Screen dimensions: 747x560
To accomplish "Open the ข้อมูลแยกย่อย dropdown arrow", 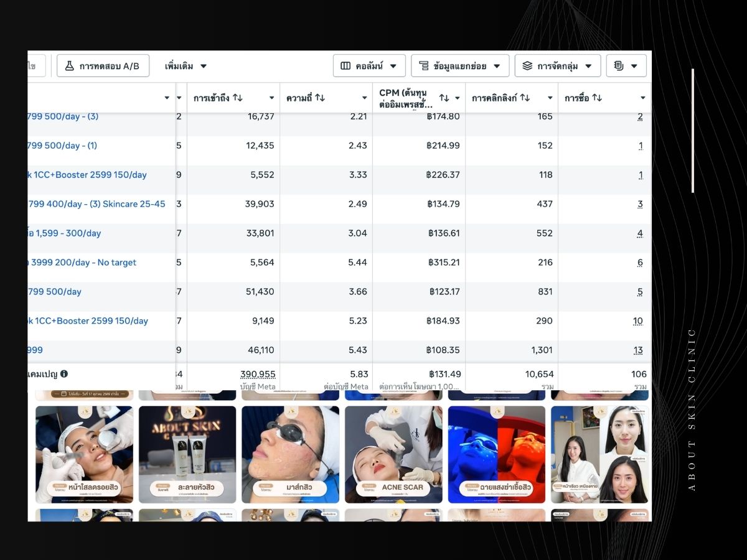I will [497, 66].
